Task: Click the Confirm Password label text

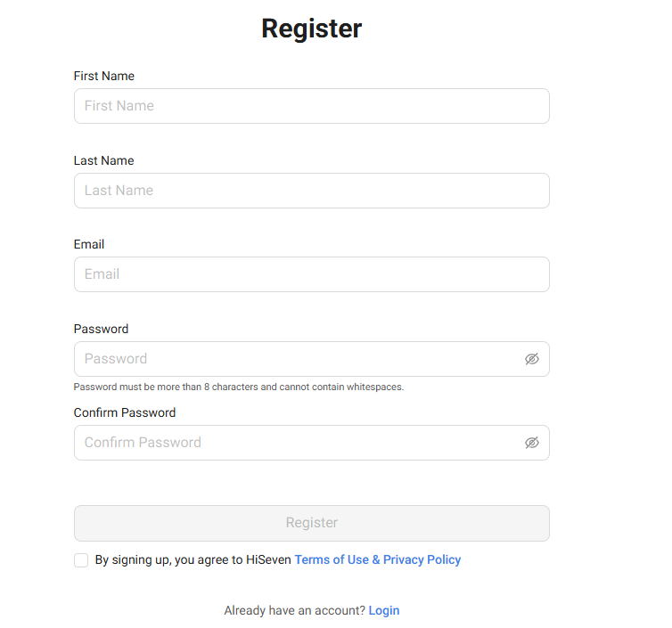Action: [x=125, y=412]
